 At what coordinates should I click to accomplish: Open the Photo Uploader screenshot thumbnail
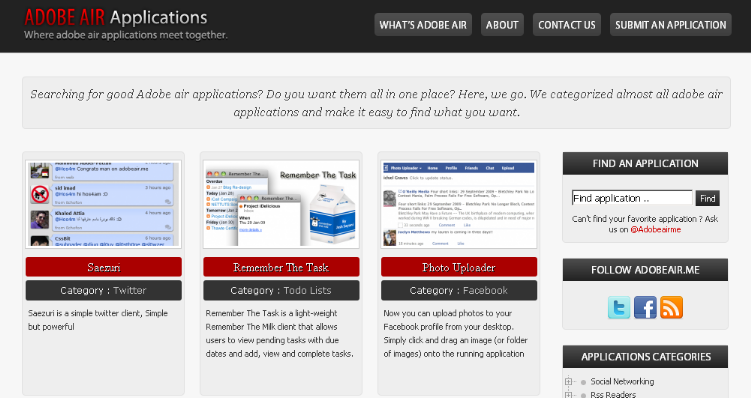pyautogui.click(x=459, y=204)
